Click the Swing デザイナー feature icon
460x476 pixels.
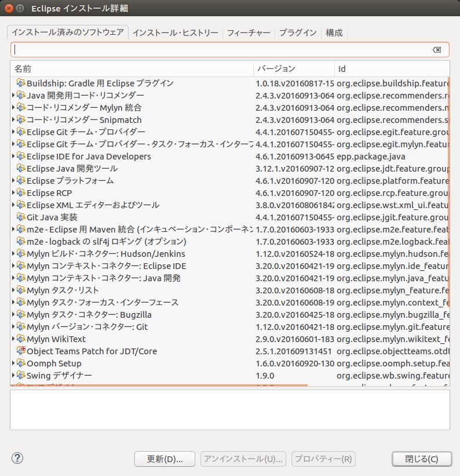(21, 375)
